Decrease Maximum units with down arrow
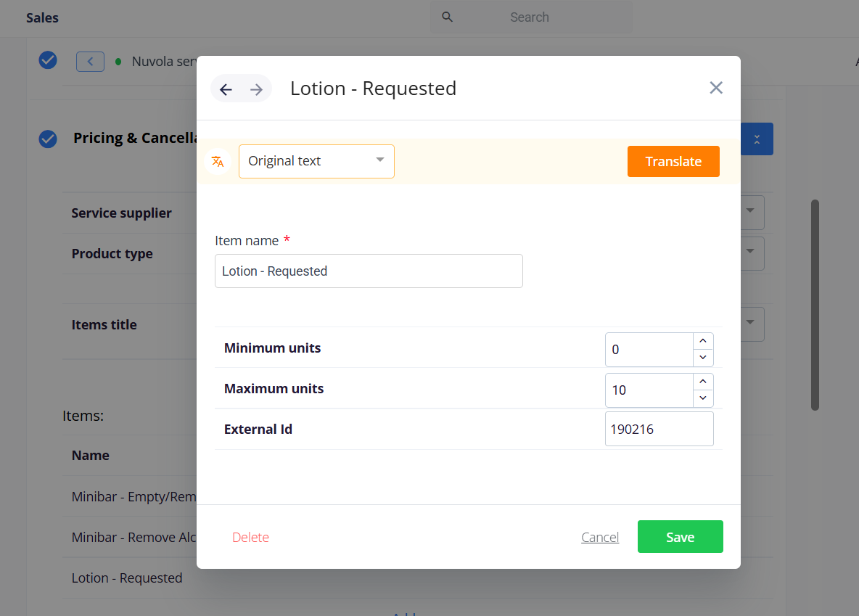 [x=703, y=398]
